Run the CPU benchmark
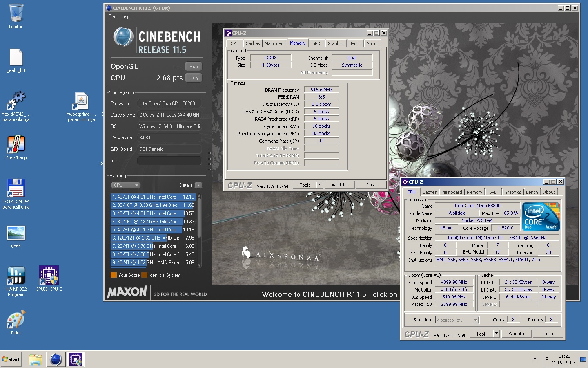The height and width of the screenshot is (368, 588). pyautogui.click(x=194, y=78)
